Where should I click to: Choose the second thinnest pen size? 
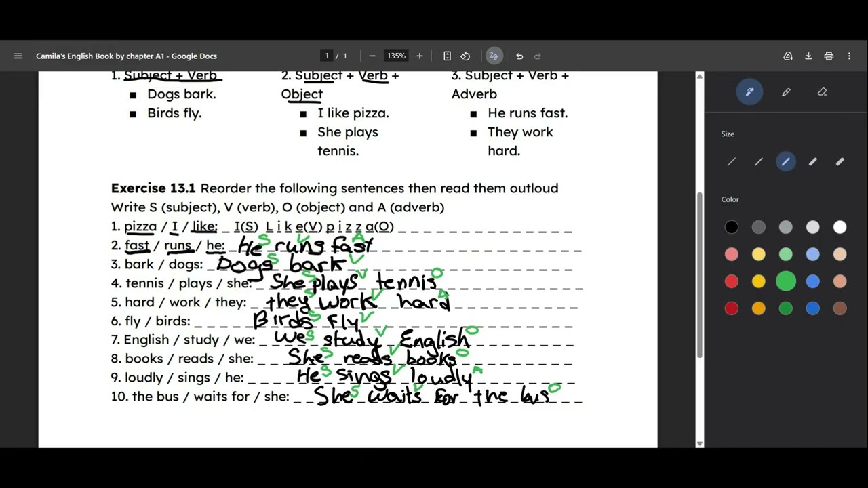(x=759, y=162)
